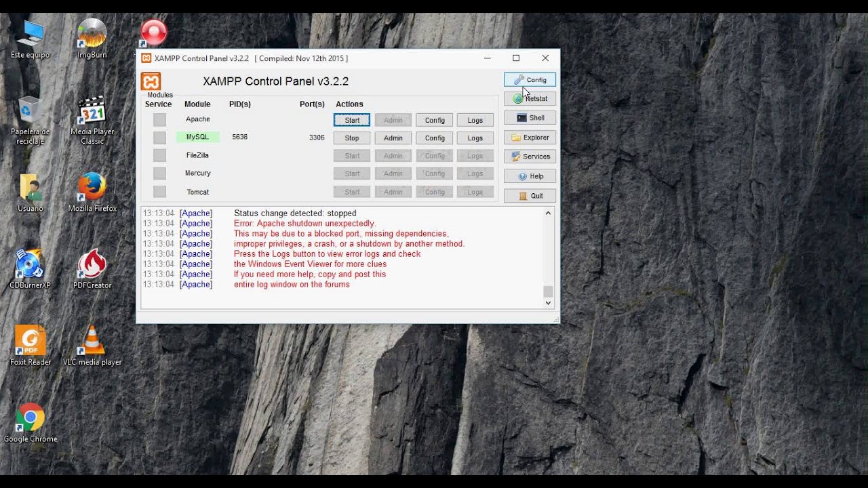The image size is (868, 488).
Task: Toggle the MySQL service checkbox
Action: 159,138
